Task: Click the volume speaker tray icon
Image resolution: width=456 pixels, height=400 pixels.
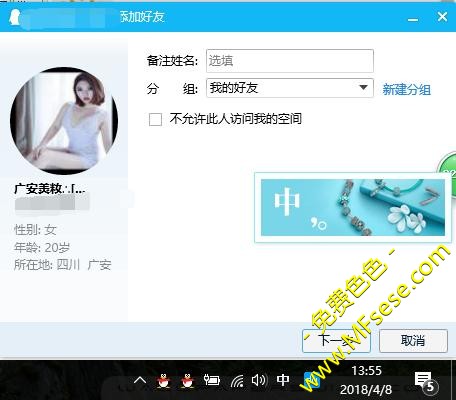Action: click(259, 380)
